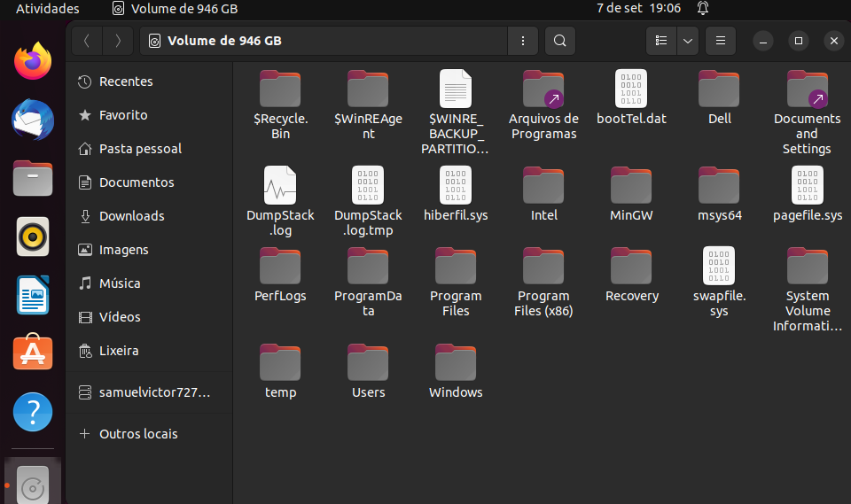851x504 pixels.
Task: Click the disk volume dock icon
Action: coord(33,483)
